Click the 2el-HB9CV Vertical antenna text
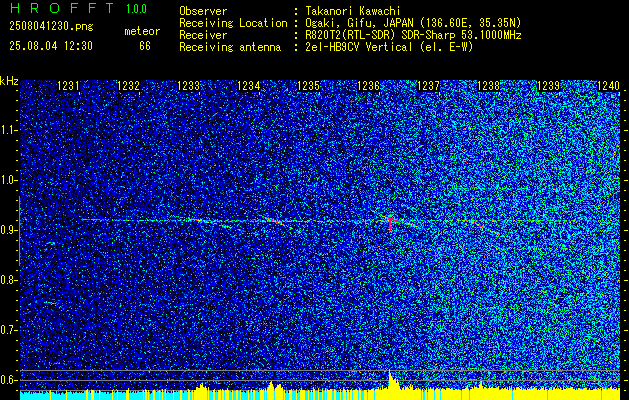 point(389,47)
